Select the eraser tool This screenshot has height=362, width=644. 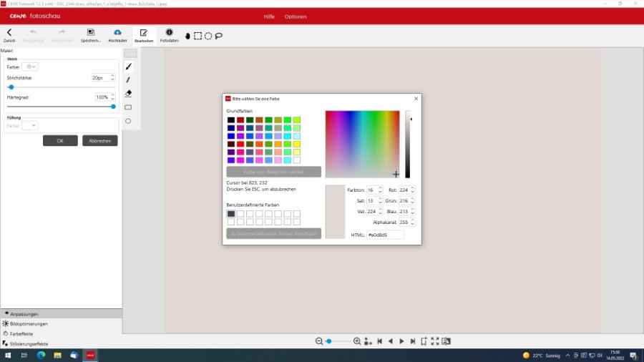click(129, 93)
